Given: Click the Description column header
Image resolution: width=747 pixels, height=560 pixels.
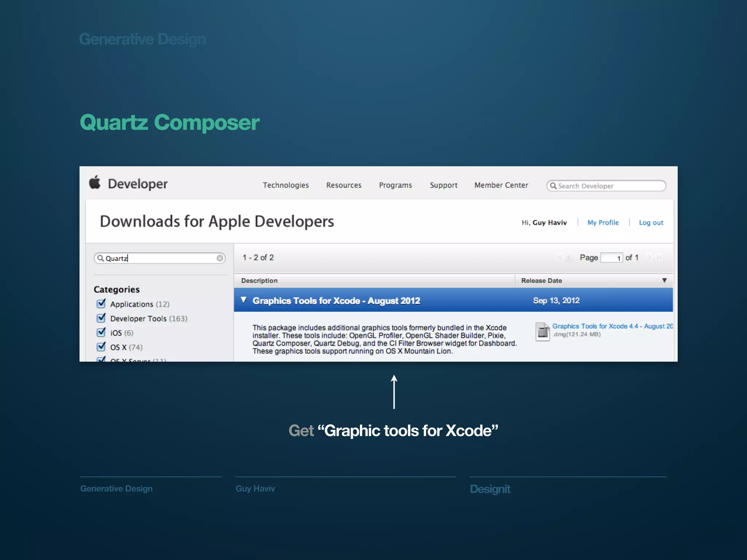Looking at the screenshot, I should coord(374,281).
